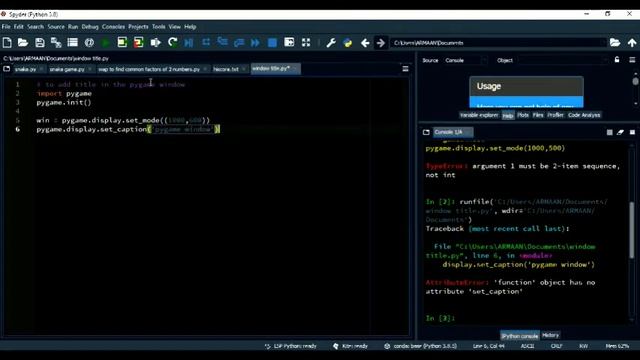Viewport: 640px width, 360px height.
Task: Switch to the Variable explorer pane tab
Action: [x=479, y=115]
